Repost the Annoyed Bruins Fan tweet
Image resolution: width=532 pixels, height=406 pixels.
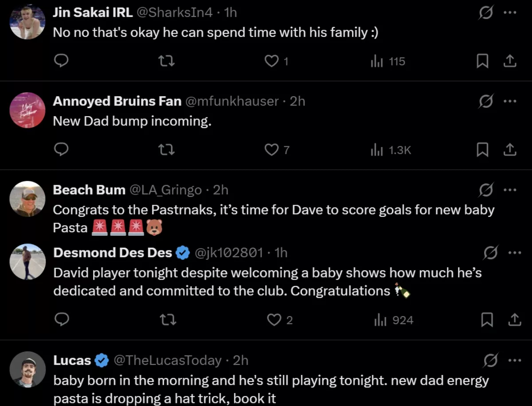[x=167, y=150]
